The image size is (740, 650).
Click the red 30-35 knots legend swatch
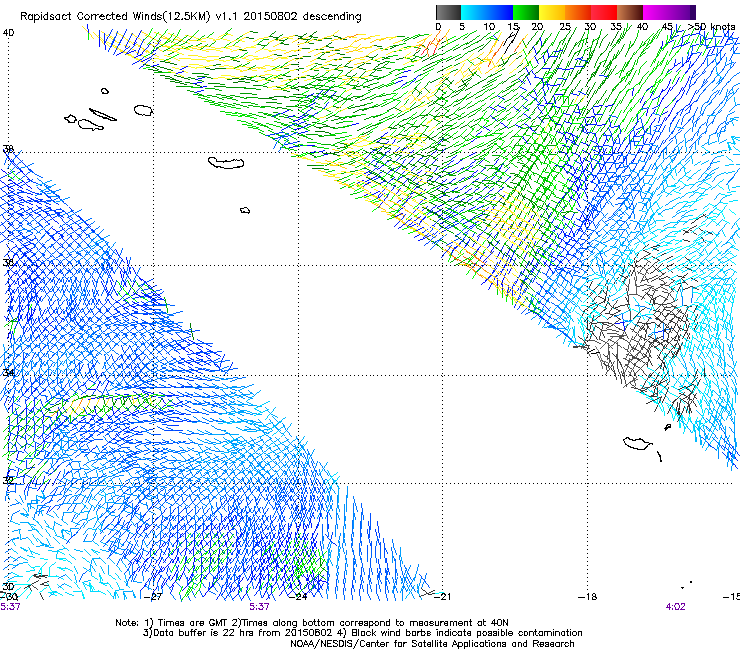(x=604, y=12)
